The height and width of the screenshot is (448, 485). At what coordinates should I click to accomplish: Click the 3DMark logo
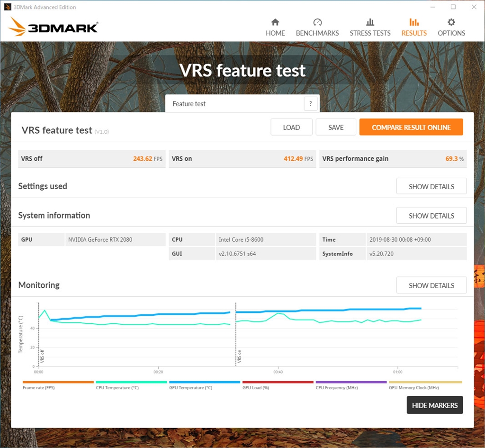[x=53, y=27]
